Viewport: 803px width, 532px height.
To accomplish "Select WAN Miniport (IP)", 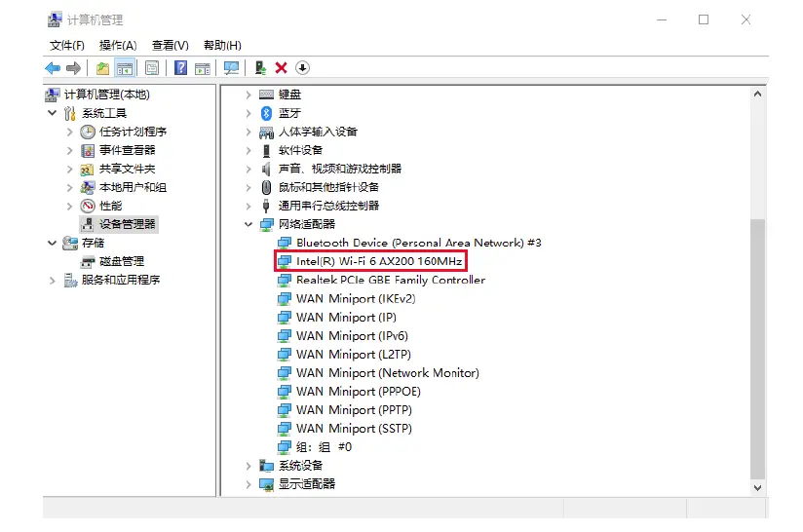I will [346, 318].
